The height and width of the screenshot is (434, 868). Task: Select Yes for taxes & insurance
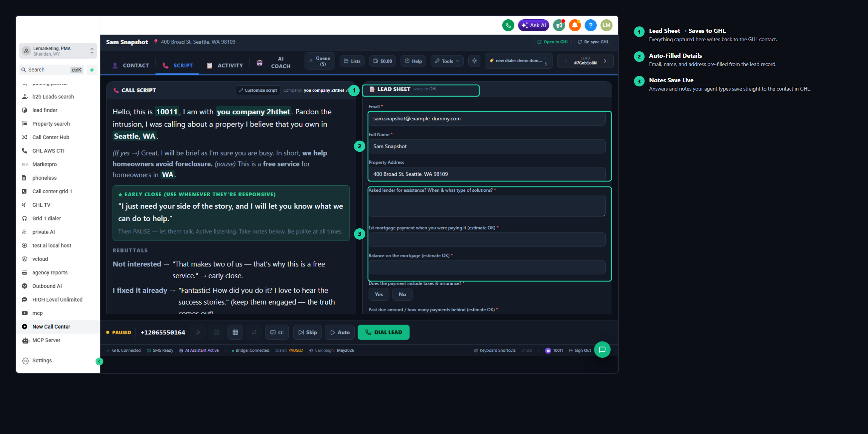coord(379,295)
